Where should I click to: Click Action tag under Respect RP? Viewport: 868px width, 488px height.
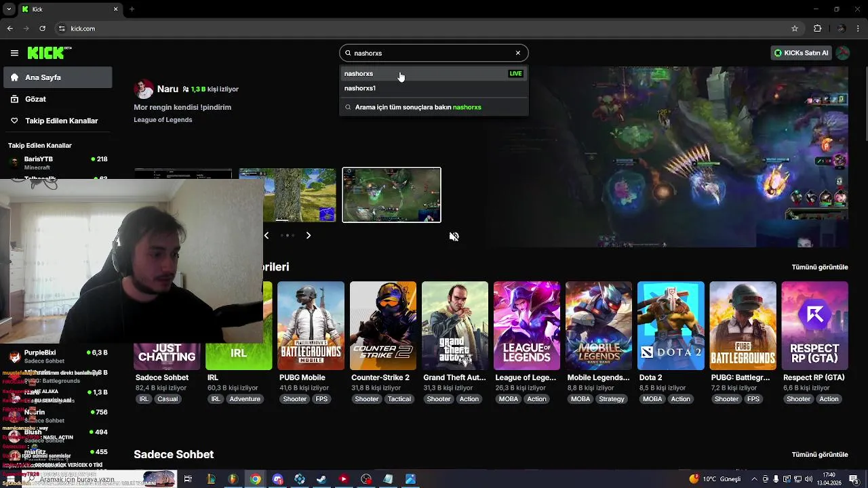[x=829, y=399]
